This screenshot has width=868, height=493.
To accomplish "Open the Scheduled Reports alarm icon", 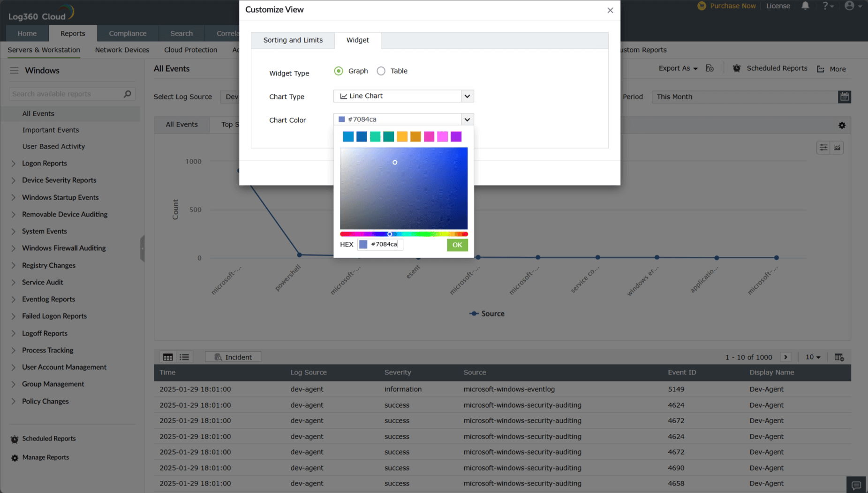I will click(x=736, y=68).
